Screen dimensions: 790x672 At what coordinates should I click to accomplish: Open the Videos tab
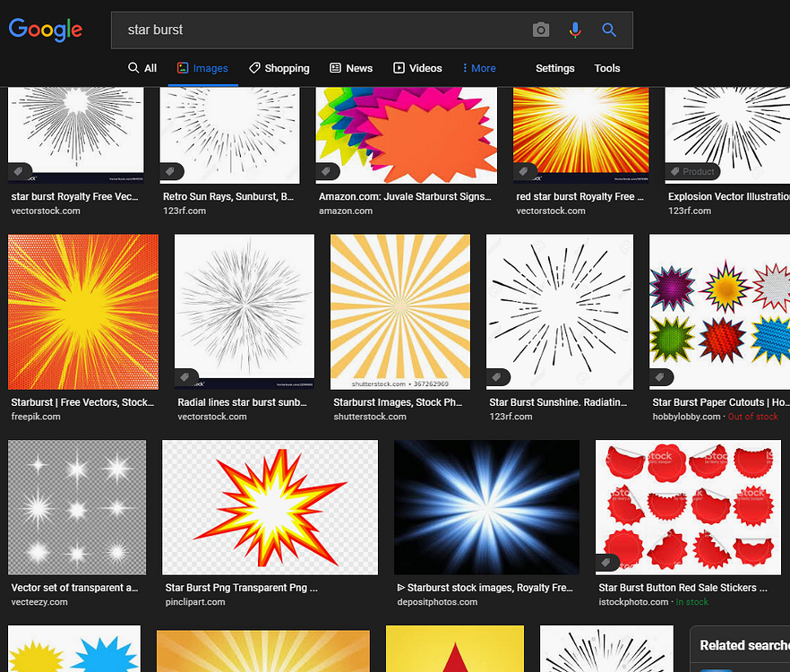[417, 68]
